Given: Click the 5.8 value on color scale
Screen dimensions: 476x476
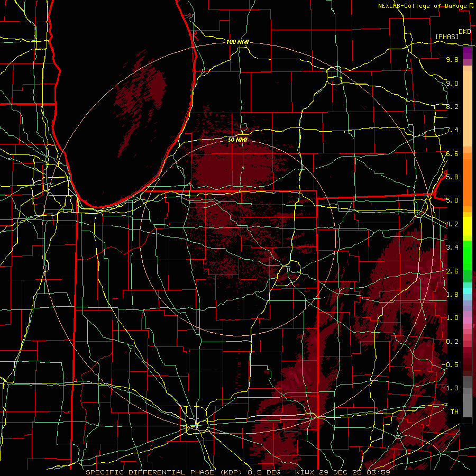Looking at the screenshot, I should 452,177.
